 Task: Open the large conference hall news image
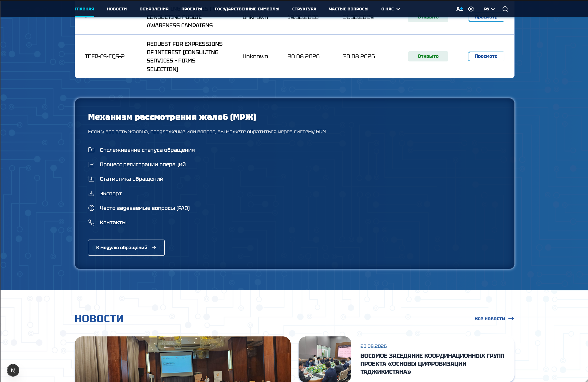183,359
